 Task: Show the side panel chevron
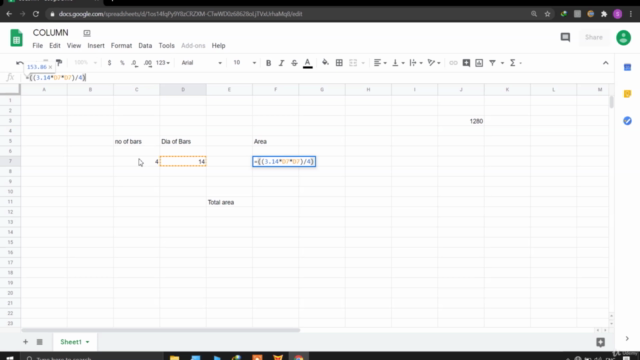[627, 338]
